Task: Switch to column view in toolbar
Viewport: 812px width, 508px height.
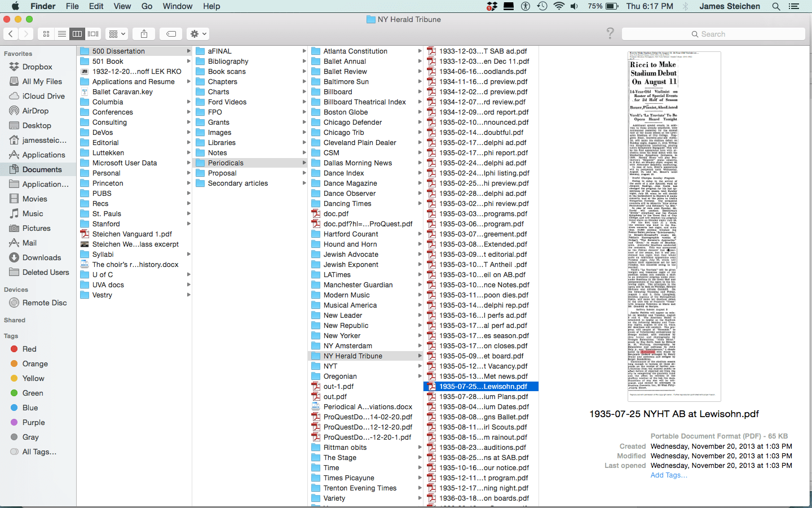Action: tap(77, 34)
